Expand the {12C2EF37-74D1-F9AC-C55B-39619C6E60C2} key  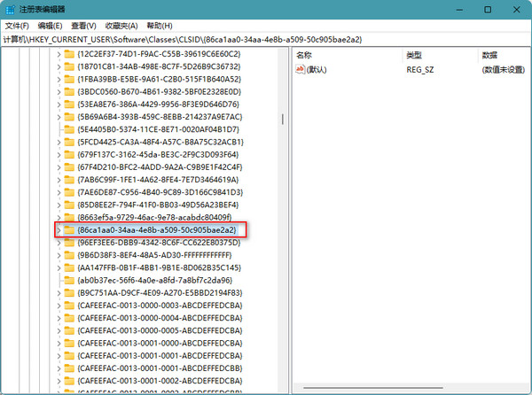click(59, 54)
